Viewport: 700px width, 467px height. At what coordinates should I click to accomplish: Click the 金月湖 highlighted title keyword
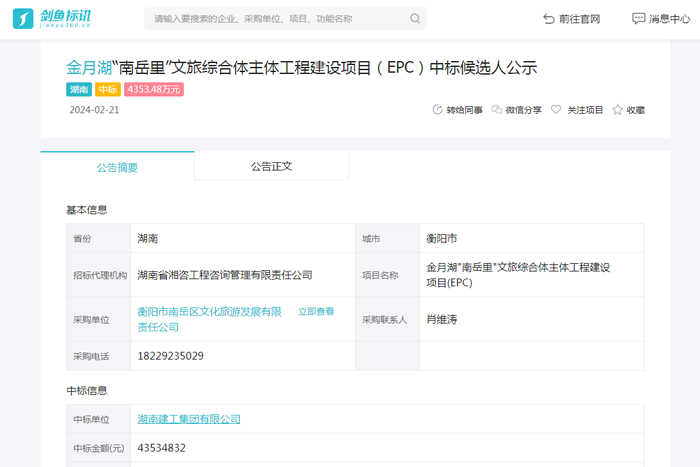click(89, 68)
